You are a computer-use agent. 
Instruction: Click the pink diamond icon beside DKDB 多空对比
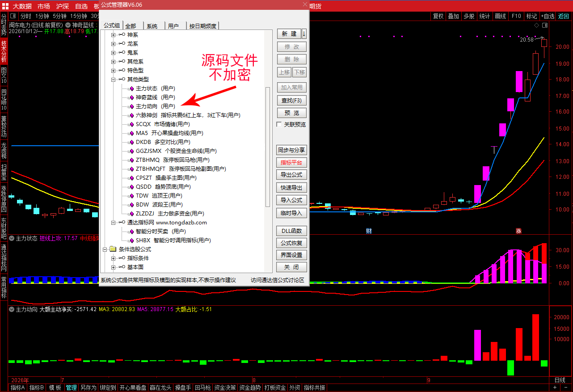[x=131, y=142]
